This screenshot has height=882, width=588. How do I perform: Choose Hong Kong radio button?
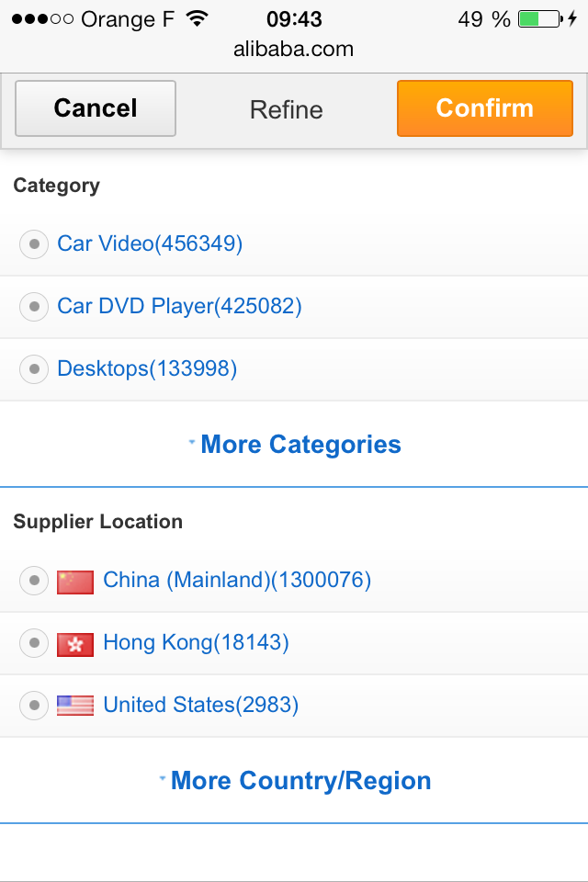point(34,643)
